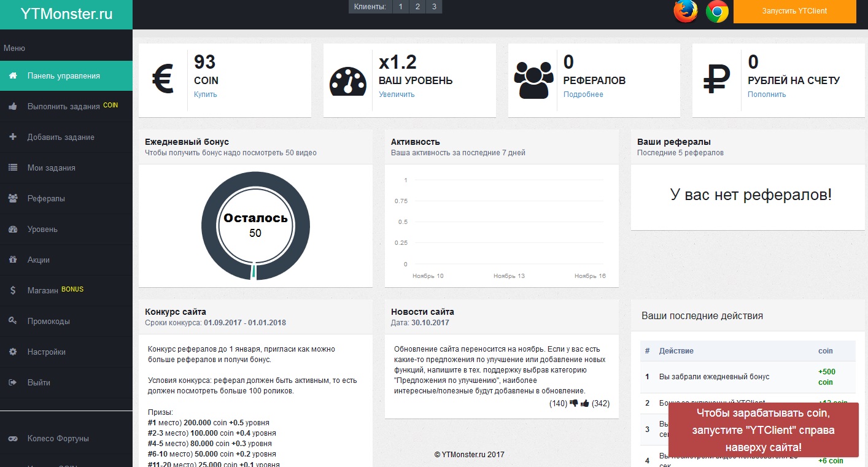Open Выполнить задания menu item
868x467 pixels.
[x=66, y=107]
